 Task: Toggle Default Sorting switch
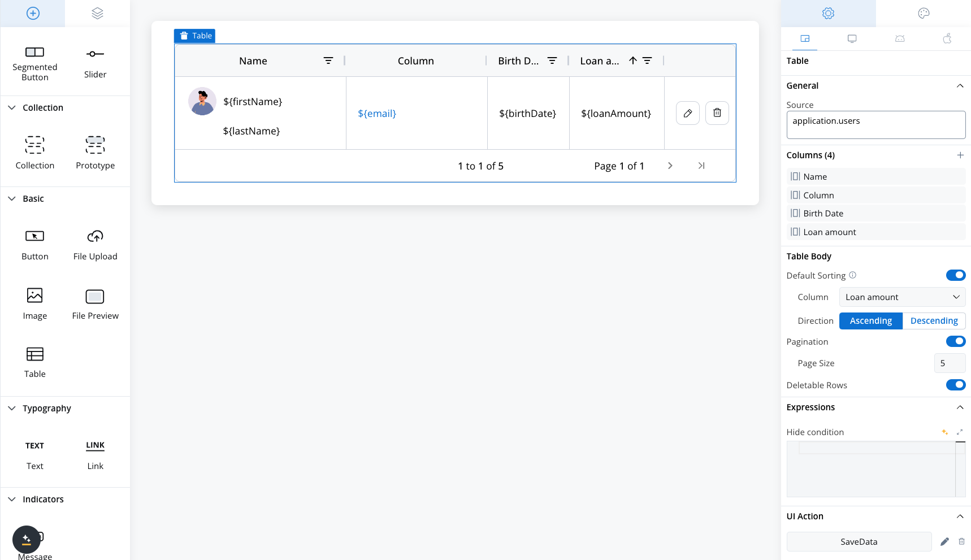pos(956,275)
